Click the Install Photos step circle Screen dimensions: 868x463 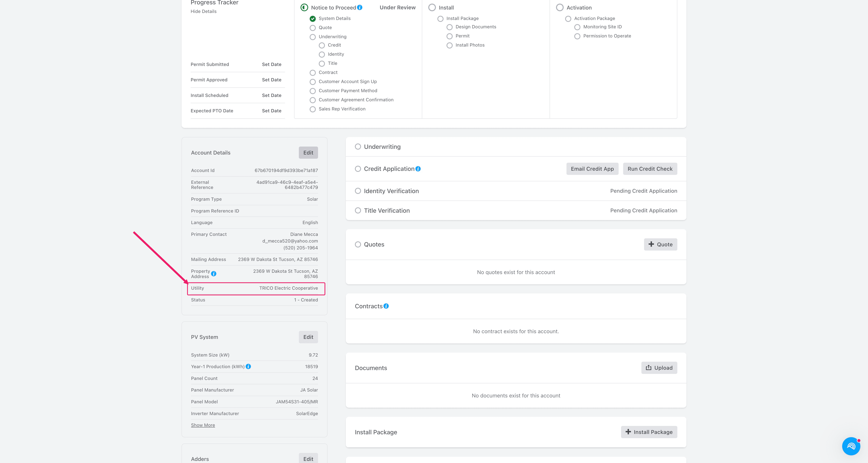(450, 45)
